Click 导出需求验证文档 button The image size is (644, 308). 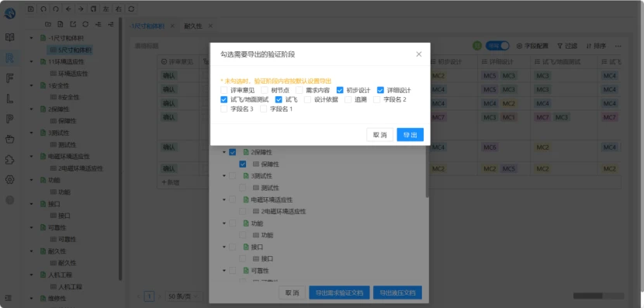pyautogui.click(x=339, y=292)
